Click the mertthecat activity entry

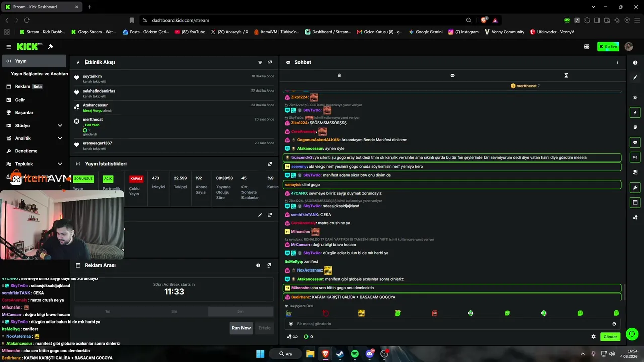click(175, 127)
